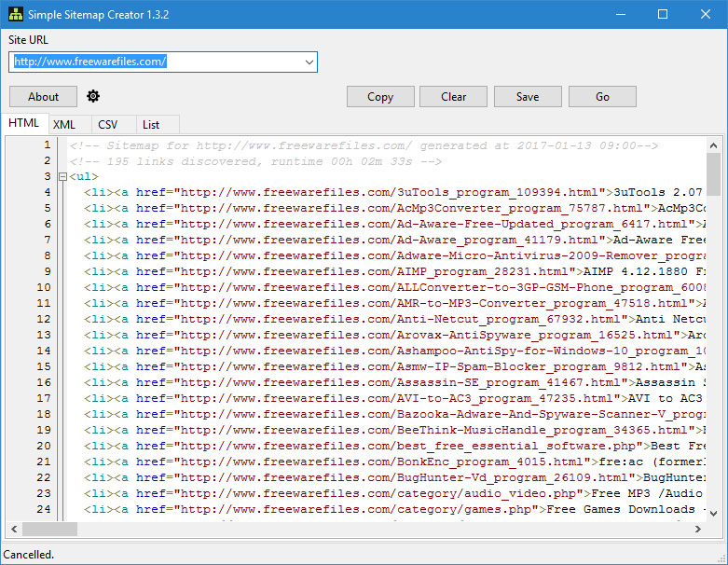Click the Asmw-IP-Spam-Blocker_program_9812.html line
This screenshot has width=728, height=565.
[394, 366]
